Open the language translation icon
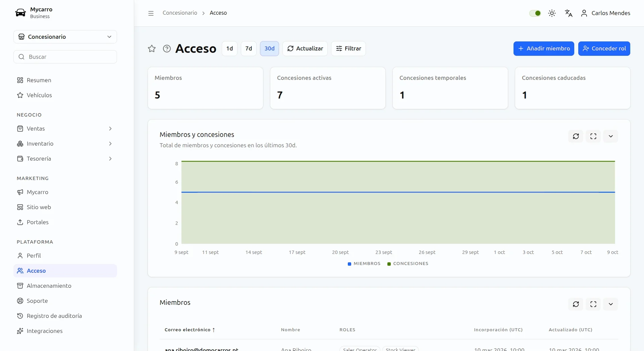644x351 pixels. coord(569,13)
